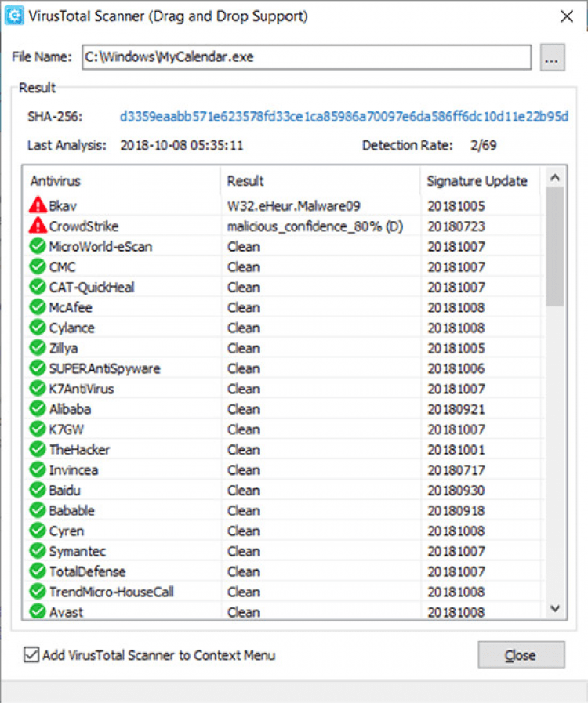
Task: Click the 2/69 detection rate value
Action: [484, 145]
